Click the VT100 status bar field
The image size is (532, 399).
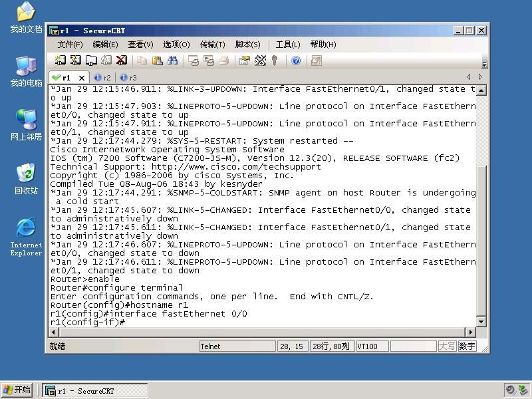click(372, 346)
